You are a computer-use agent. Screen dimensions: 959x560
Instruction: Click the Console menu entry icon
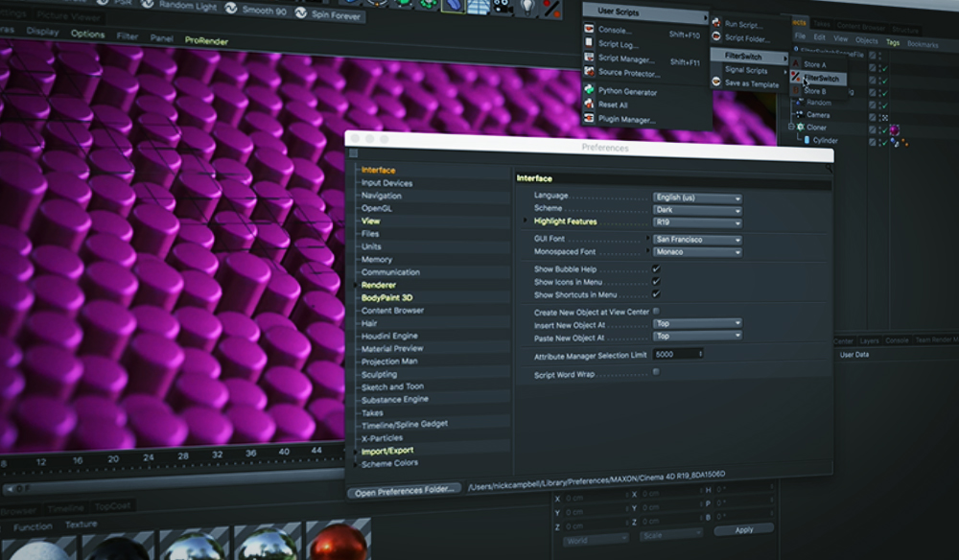click(x=589, y=29)
